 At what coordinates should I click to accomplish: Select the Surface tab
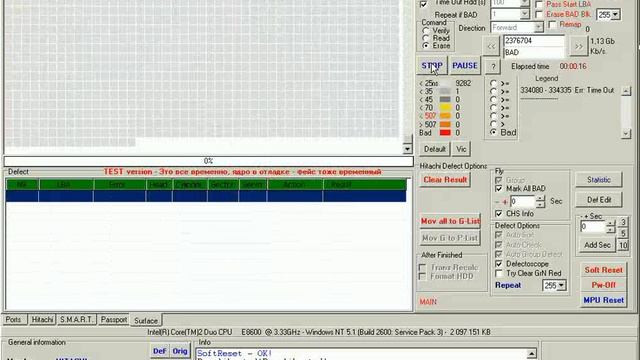click(x=146, y=320)
